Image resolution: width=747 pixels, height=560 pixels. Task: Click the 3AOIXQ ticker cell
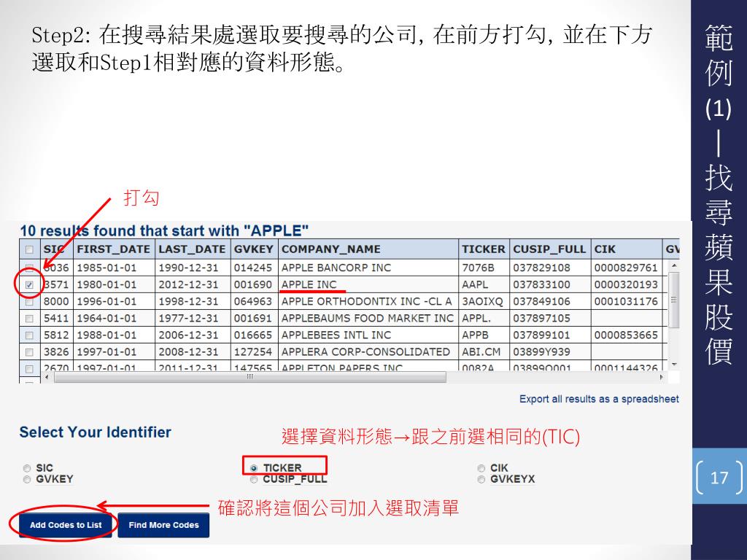pos(484,301)
